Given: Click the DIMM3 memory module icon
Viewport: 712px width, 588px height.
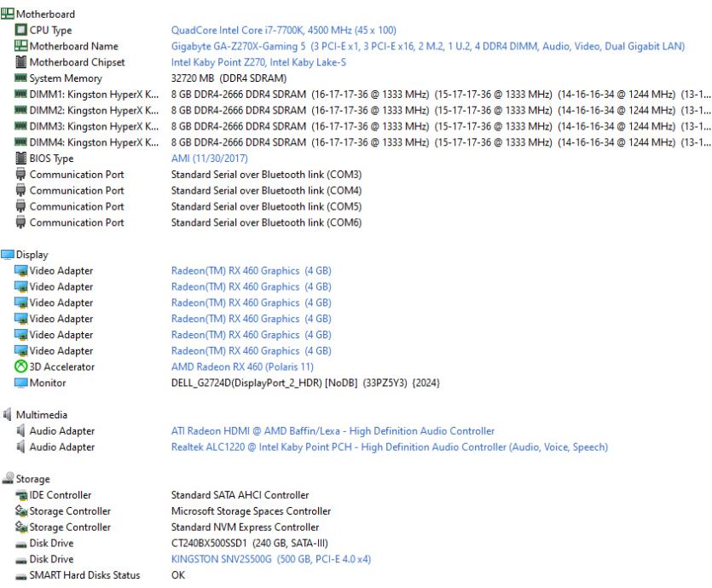Looking at the screenshot, I should (20, 126).
